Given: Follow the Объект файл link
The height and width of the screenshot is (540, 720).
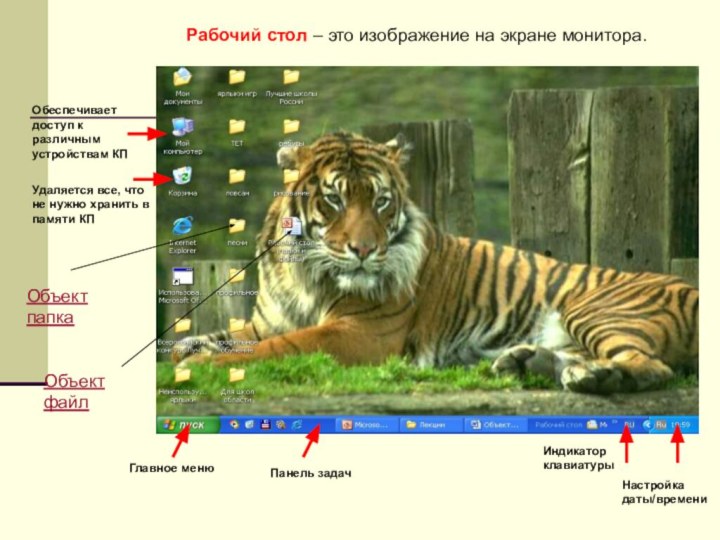Looking at the screenshot, I should (74, 392).
